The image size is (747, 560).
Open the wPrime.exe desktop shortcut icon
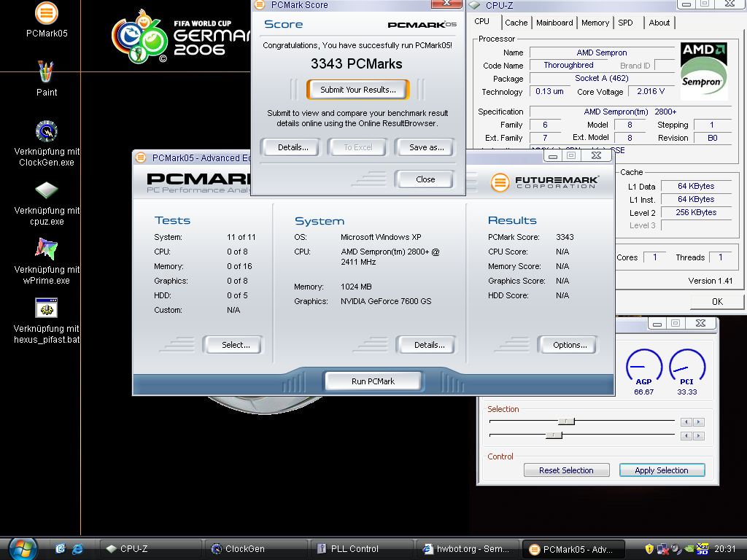[46, 249]
